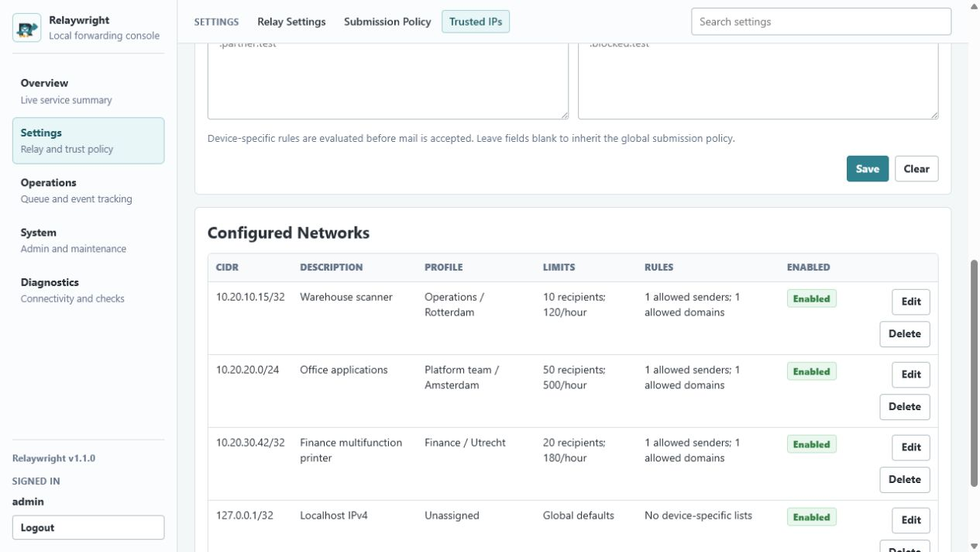This screenshot has height=552, width=980.
Task: Click the left allowed-domains text area
Action: tap(388, 81)
